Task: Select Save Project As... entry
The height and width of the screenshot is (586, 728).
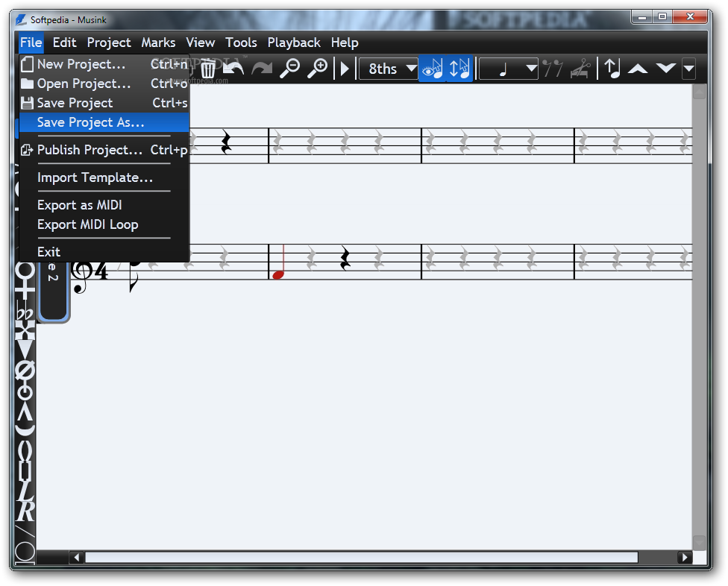Action: (x=104, y=122)
